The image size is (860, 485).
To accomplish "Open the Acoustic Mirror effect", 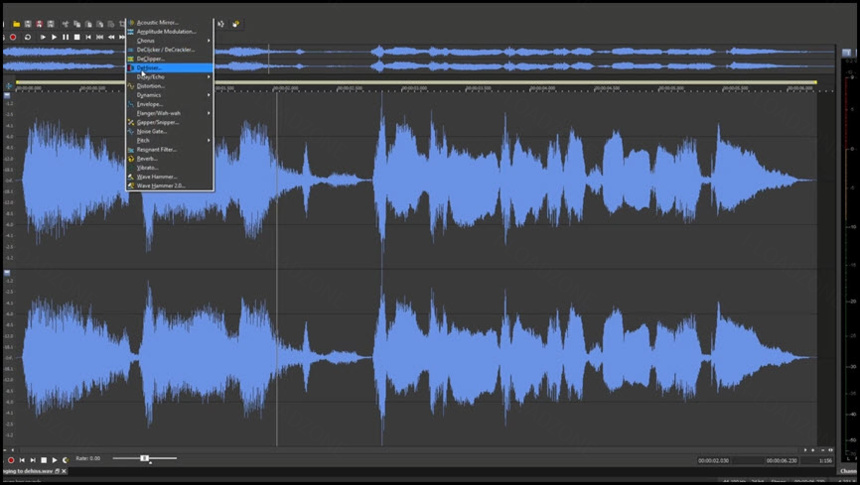I will 170,22.
